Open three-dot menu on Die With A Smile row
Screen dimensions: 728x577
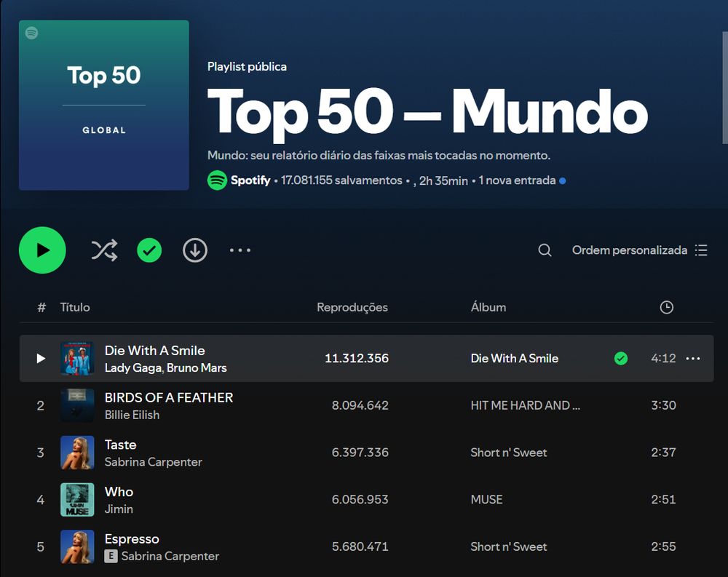click(693, 359)
